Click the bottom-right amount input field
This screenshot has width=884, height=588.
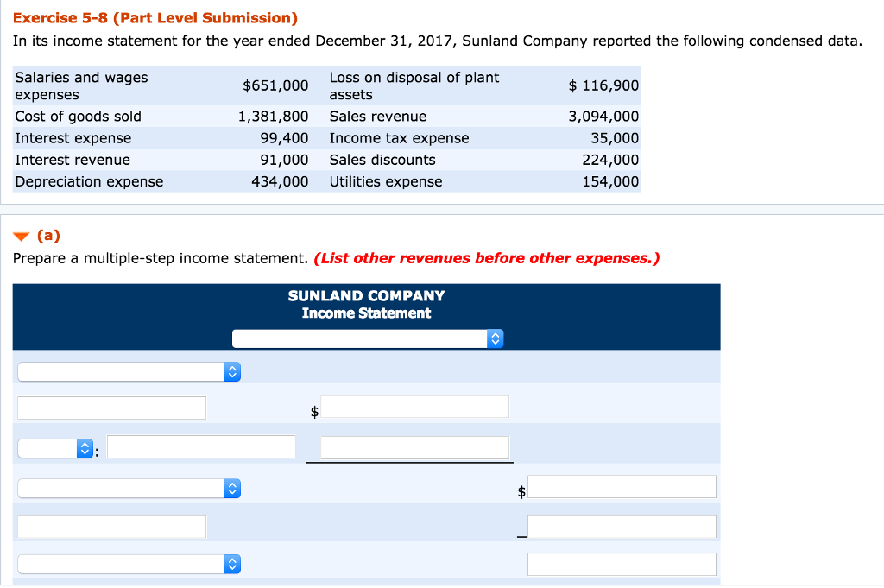[622, 564]
